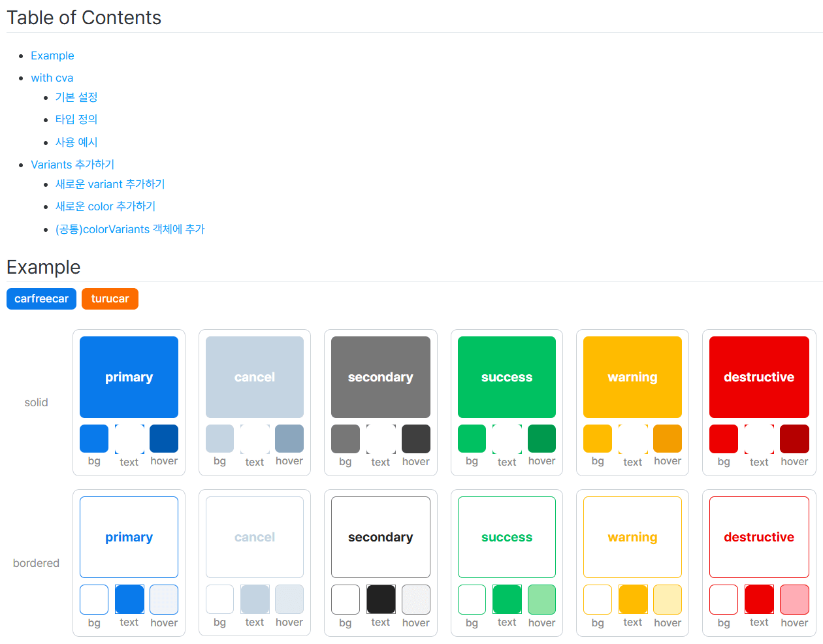Switch to the turucar theme button

tap(110, 298)
